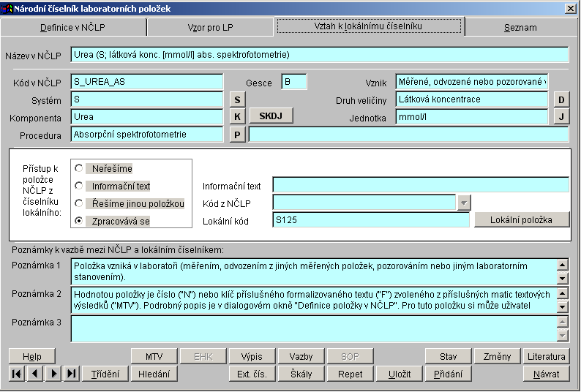Click the P button beside Procedura
This screenshot has width=581, height=392.
[237, 135]
